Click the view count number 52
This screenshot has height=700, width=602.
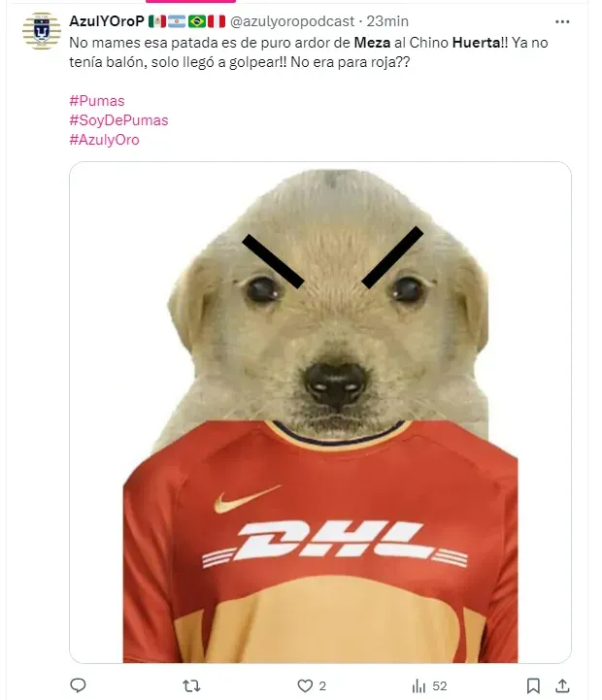pyautogui.click(x=440, y=686)
